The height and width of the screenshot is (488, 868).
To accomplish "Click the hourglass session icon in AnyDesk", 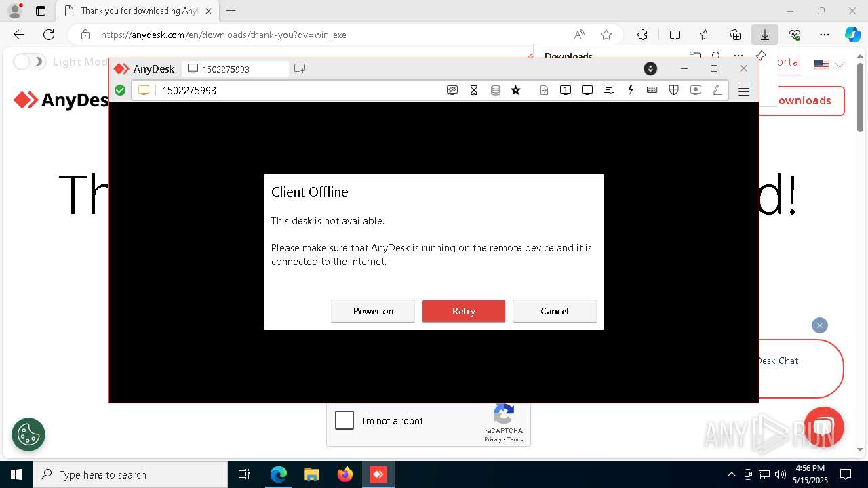I will pos(474,90).
